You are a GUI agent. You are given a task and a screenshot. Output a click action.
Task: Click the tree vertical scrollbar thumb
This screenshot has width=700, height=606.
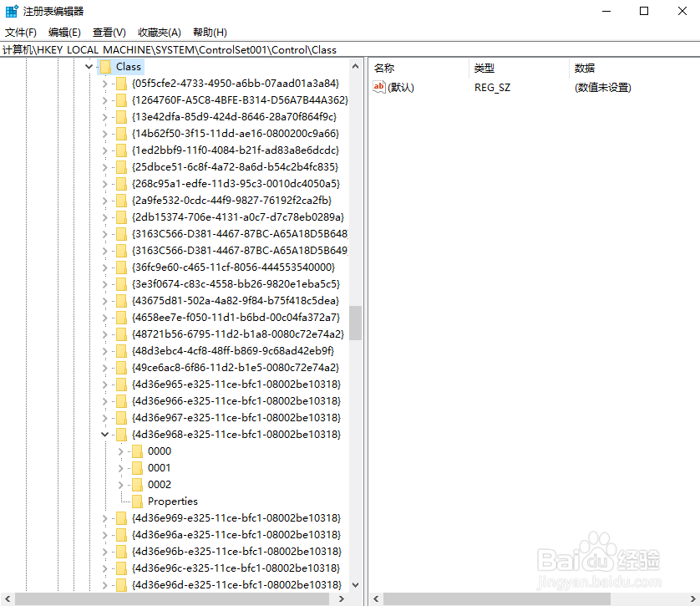pyautogui.click(x=355, y=323)
